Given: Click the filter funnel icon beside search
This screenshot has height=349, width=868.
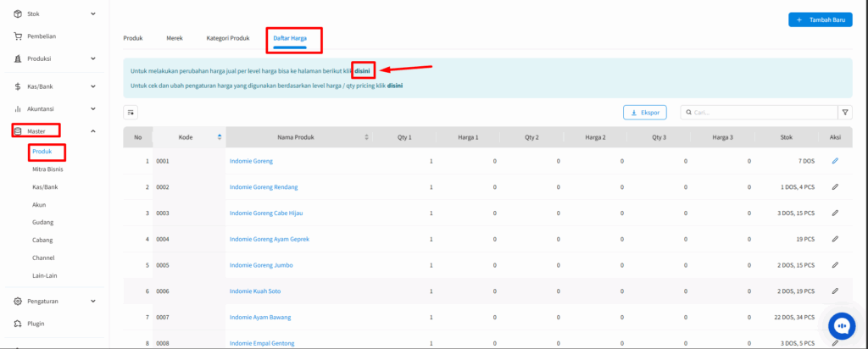Looking at the screenshot, I should click(x=845, y=113).
